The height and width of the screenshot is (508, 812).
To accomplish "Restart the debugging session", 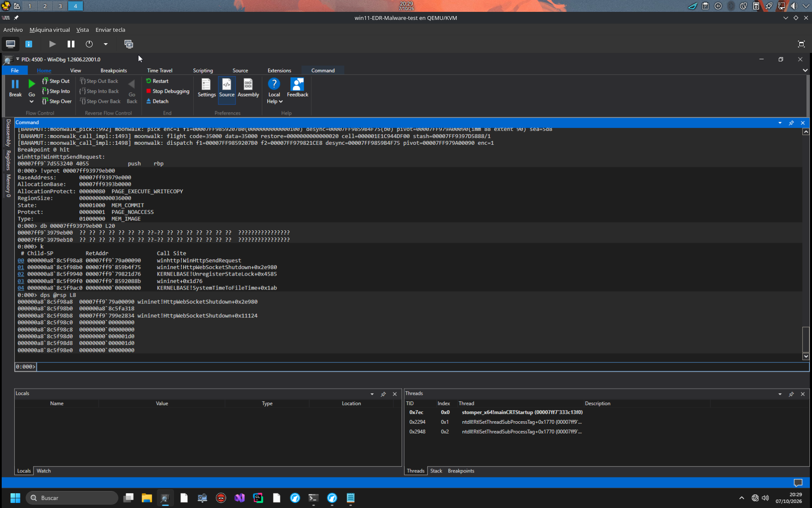I will point(157,81).
